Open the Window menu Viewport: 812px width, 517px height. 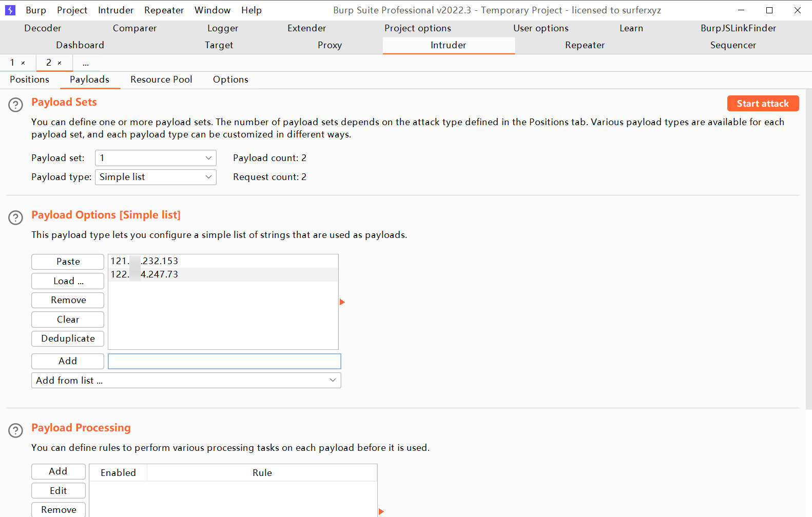[212, 10]
